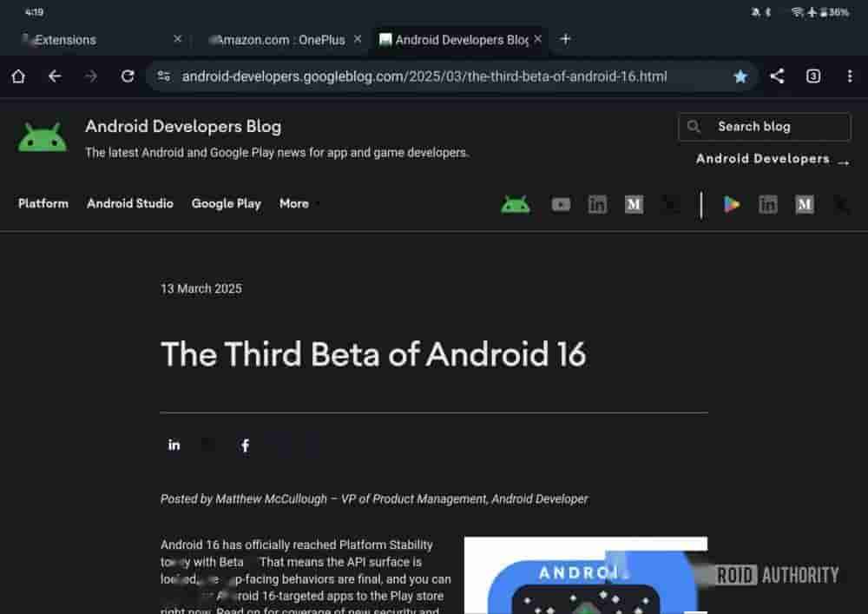Go to the browser home page

pyautogui.click(x=18, y=76)
